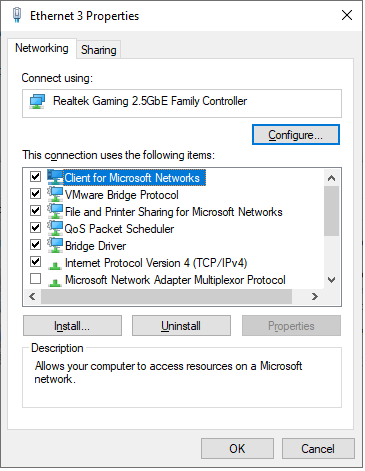Select the QoS Packet Scheduler icon
The width and height of the screenshot is (365, 471).
click(55, 228)
